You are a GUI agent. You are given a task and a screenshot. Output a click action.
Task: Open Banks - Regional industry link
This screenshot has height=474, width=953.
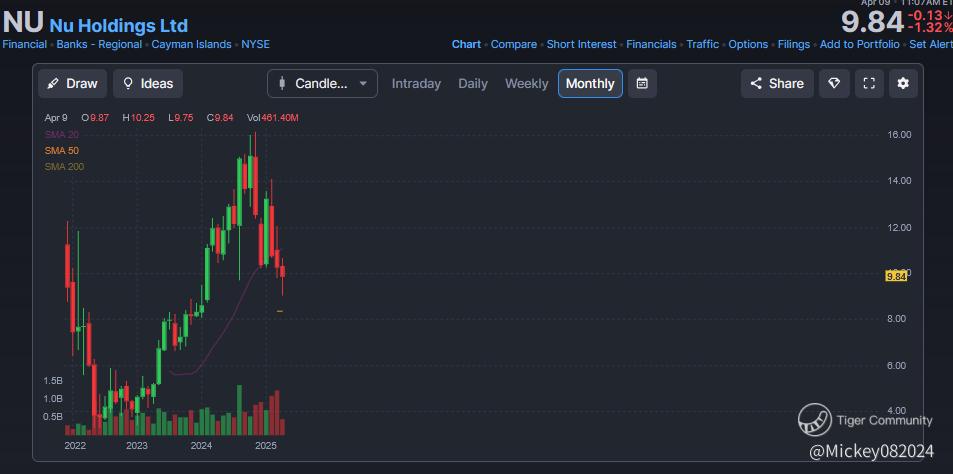tap(99, 44)
